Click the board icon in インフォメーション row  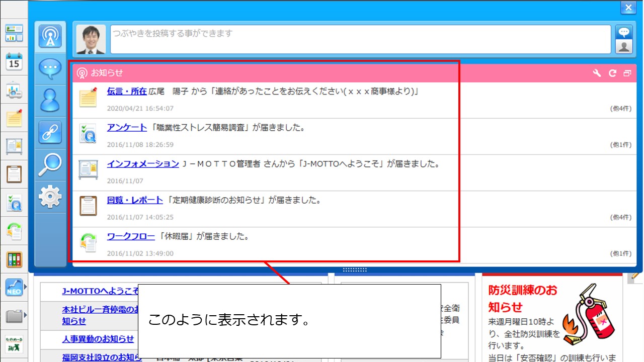pyautogui.click(x=89, y=169)
